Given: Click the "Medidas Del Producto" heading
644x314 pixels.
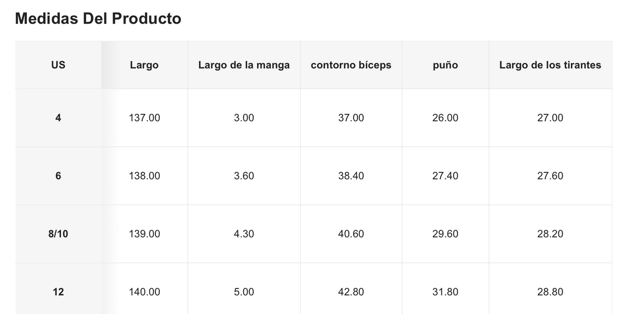Looking at the screenshot, I should click(x=98, y=19).
